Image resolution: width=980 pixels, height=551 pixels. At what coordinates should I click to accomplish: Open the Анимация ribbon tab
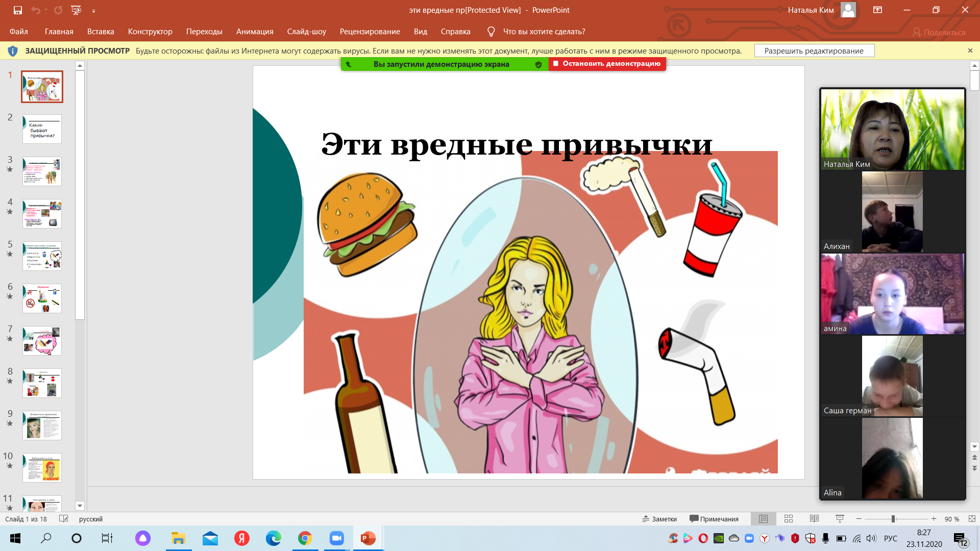point(255,32)
